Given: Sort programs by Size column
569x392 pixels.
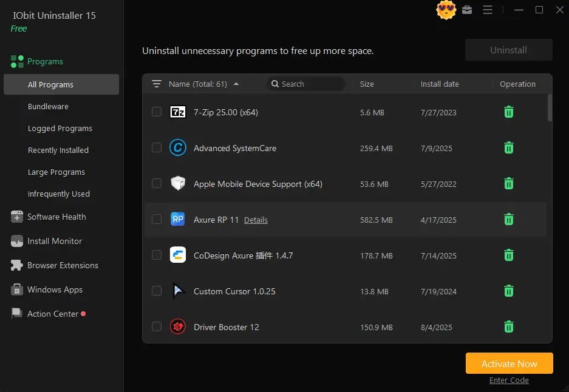Looking at the screenshot, I should [x=367, y=84].
